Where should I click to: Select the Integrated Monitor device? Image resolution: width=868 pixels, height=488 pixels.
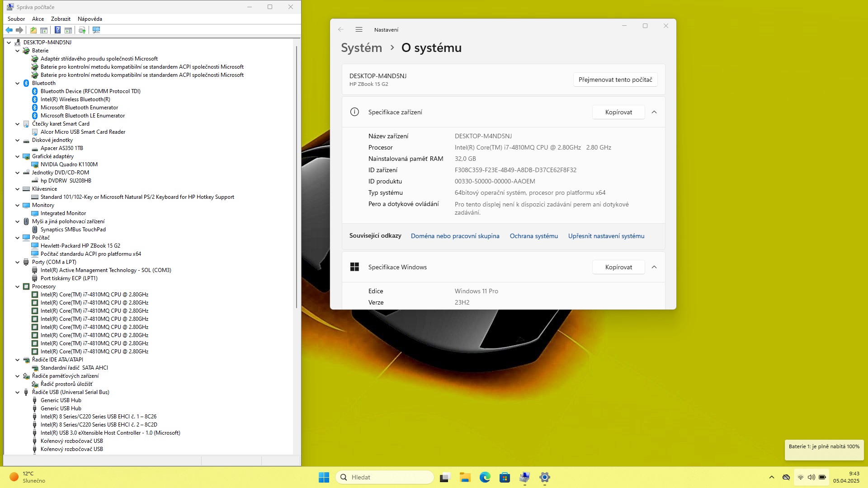click(63, 213)
